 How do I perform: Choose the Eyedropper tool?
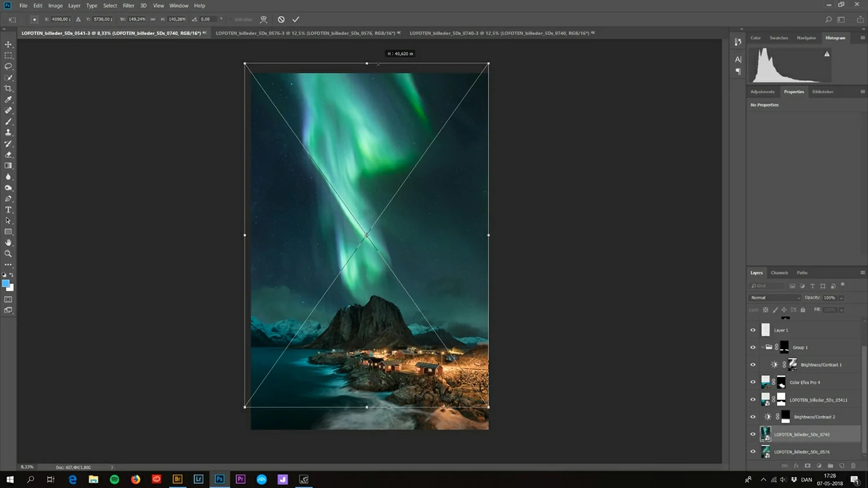pyautogui.click(x=8, y=99)
